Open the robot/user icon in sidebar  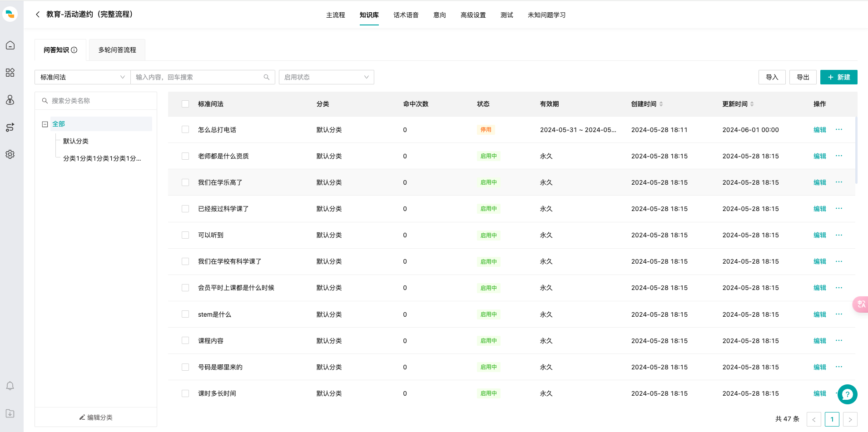pyautogui.click(x=10, y=100)
